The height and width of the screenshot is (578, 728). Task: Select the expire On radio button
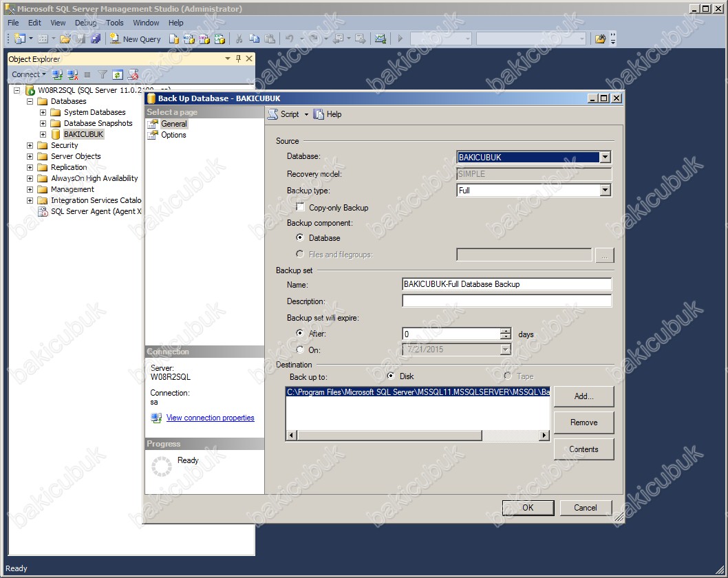pyautogui.click(x=301, y=350)
